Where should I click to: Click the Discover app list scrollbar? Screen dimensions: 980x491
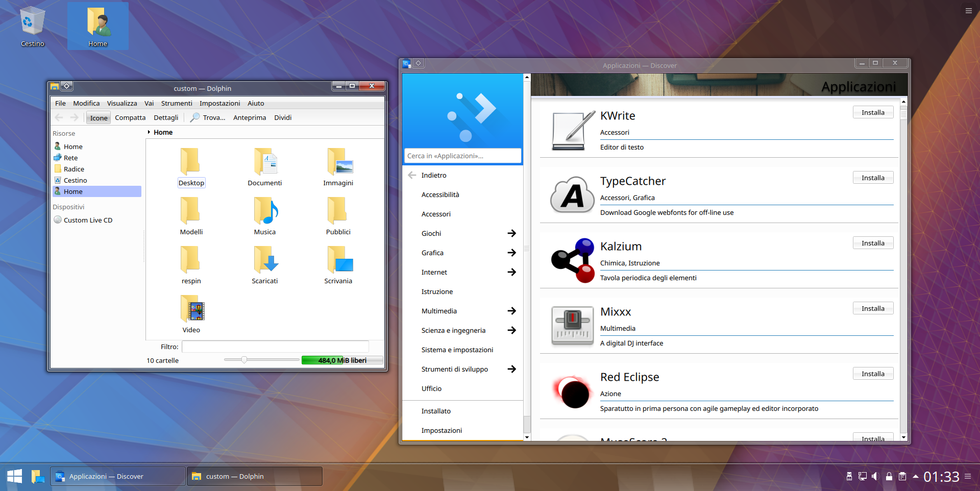pos(903,269)
